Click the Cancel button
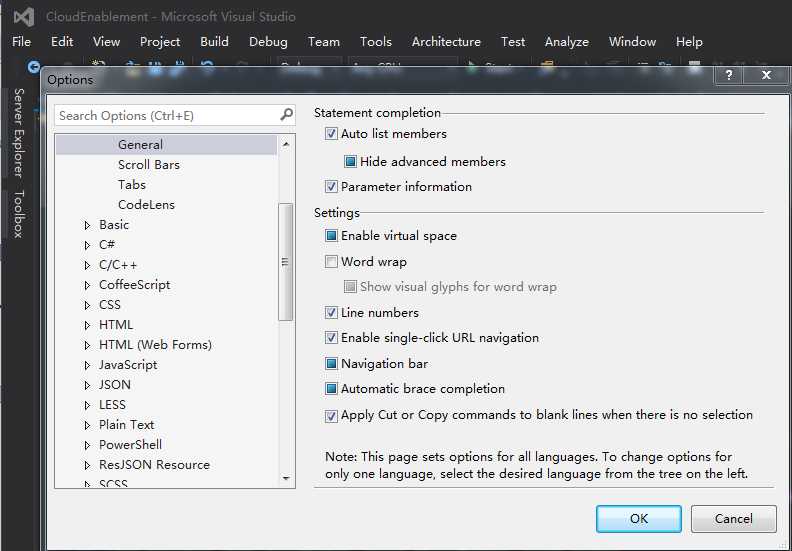The width and height of the screenshot is (792, 551). point(733,519)
